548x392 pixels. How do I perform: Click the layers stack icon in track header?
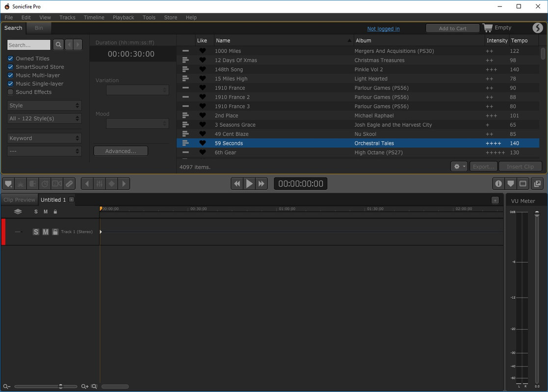click(18, 212)
